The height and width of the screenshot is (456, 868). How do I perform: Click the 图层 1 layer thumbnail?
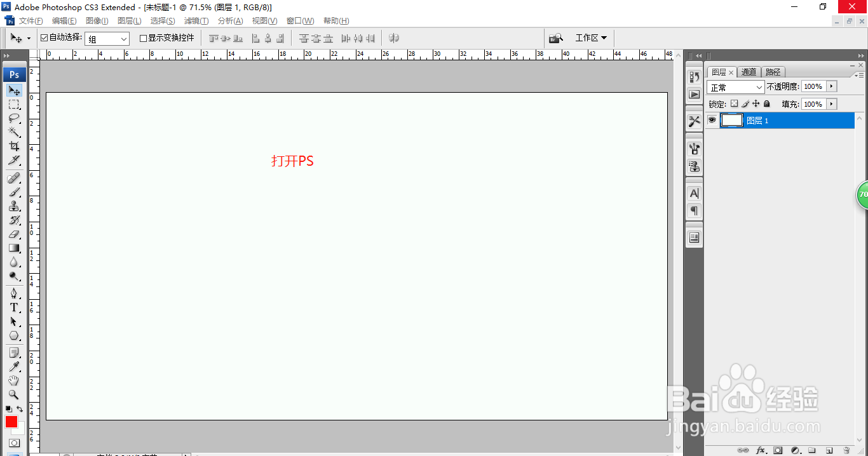(x=731, y=120)
